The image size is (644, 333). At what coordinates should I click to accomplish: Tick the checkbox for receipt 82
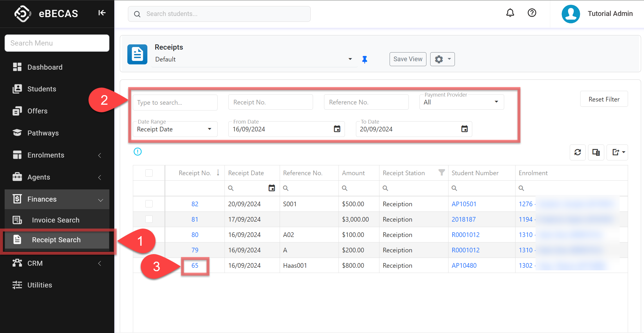pyautogui.click(x=149, y=204)
